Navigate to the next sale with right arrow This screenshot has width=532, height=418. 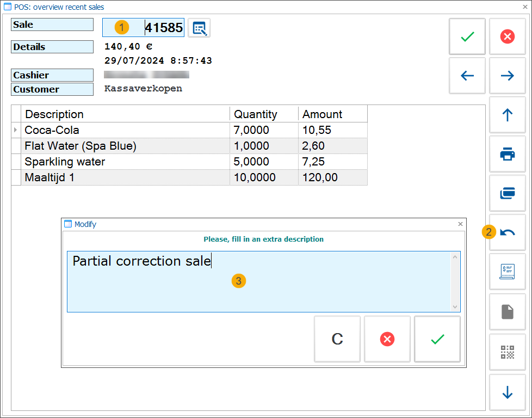point(507,76)
